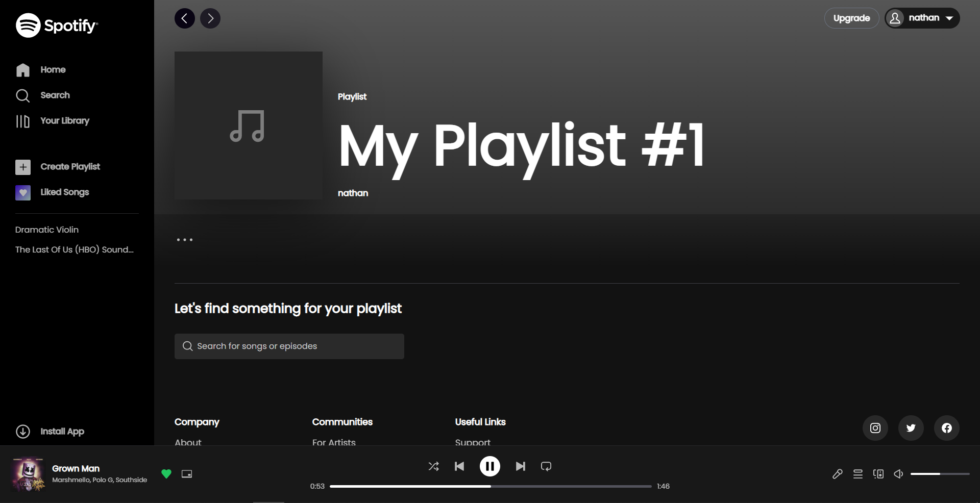Create a new playlist

click(x=70, y=167)
